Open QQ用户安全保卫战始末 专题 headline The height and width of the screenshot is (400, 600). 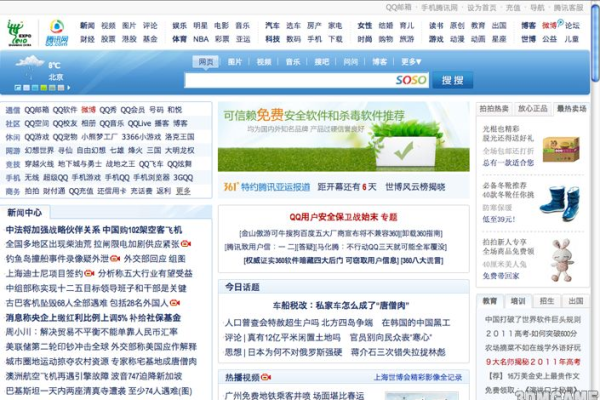tap(343, 217)
